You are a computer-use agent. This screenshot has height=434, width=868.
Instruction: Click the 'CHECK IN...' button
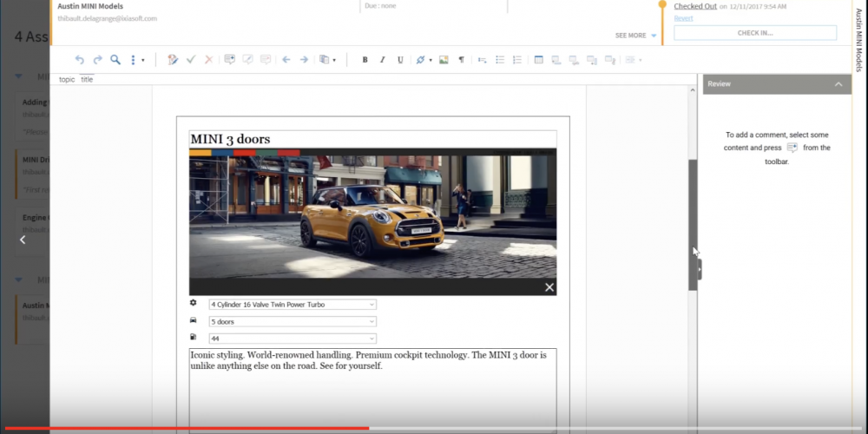pos(755,33)
